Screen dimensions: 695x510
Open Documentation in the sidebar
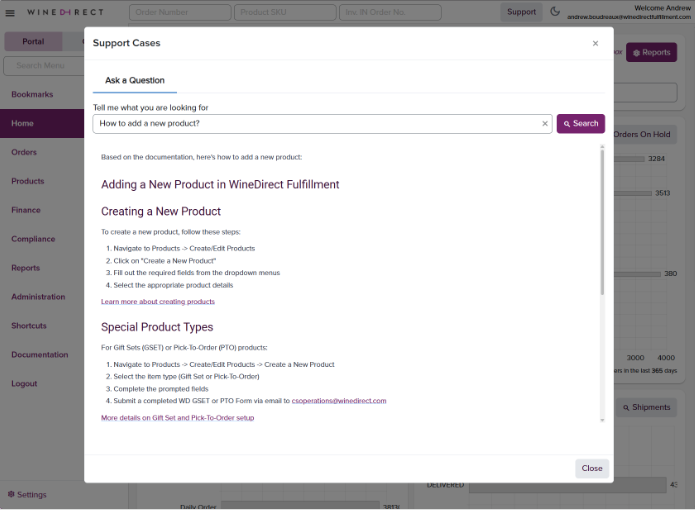tap(39, 354)
